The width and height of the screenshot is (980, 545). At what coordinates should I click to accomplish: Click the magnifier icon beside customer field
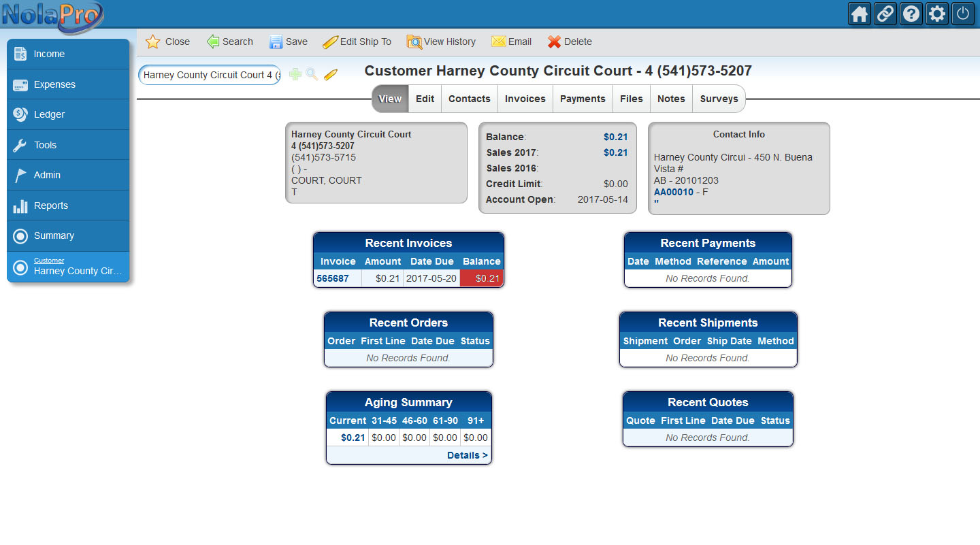tap(312, 75)
